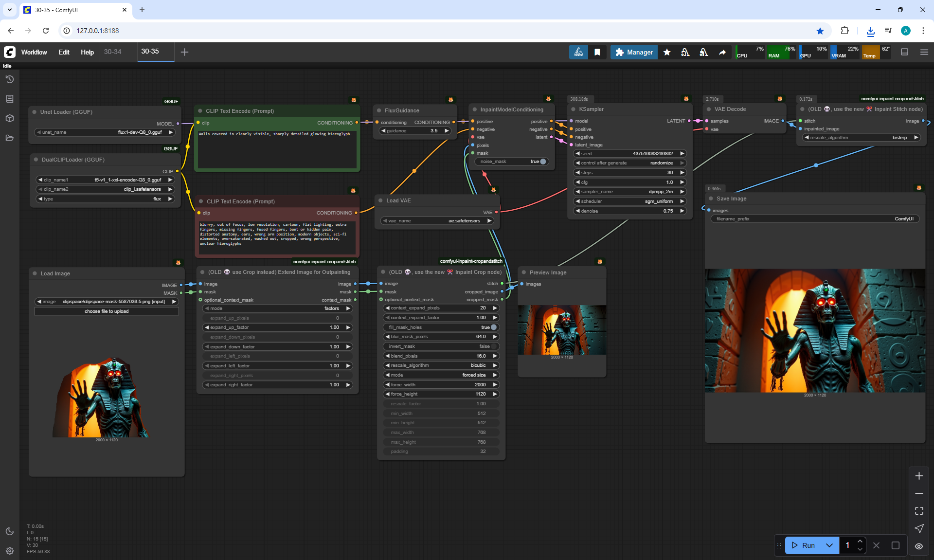This screenshot has width=934, height=560.
Task: Toggle fill_mask_holes switch
Action: coord(493,327)
